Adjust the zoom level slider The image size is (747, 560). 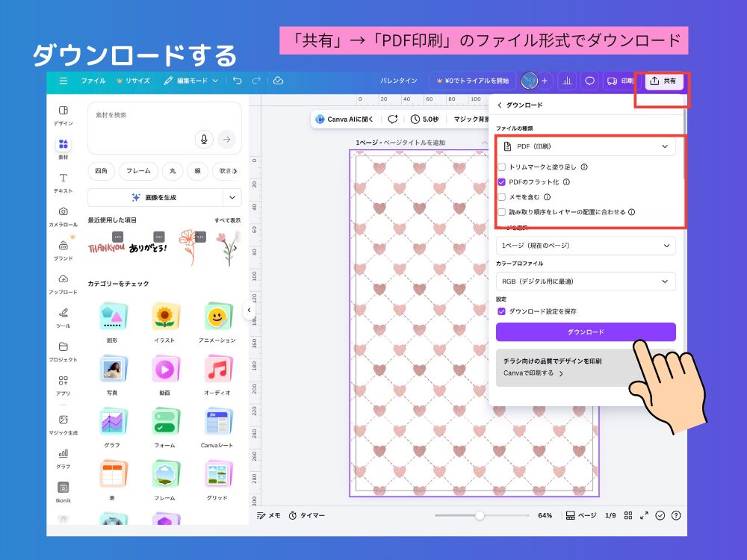[480, 515]
